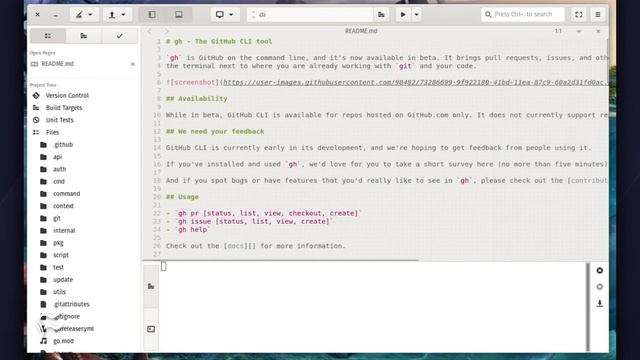Click the filled stop circle icon in bottom panel

pyautogui.click(x=600, y=270)
